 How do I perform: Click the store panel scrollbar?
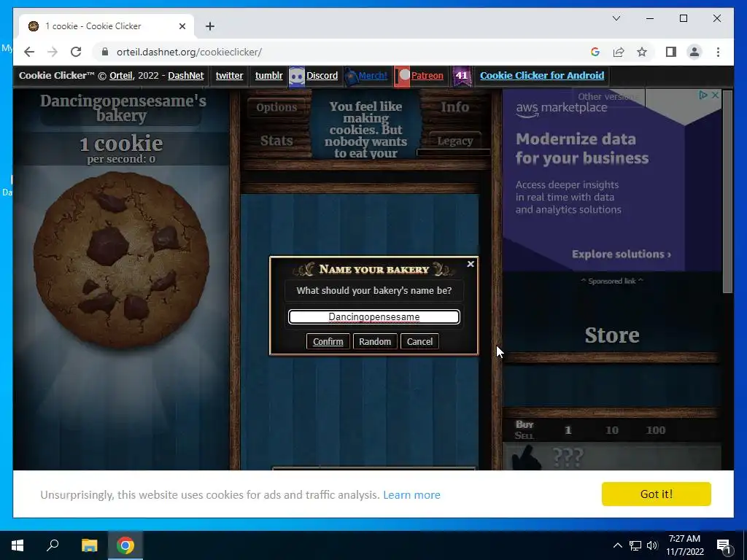pyautogui.click(x=727, y=192)
